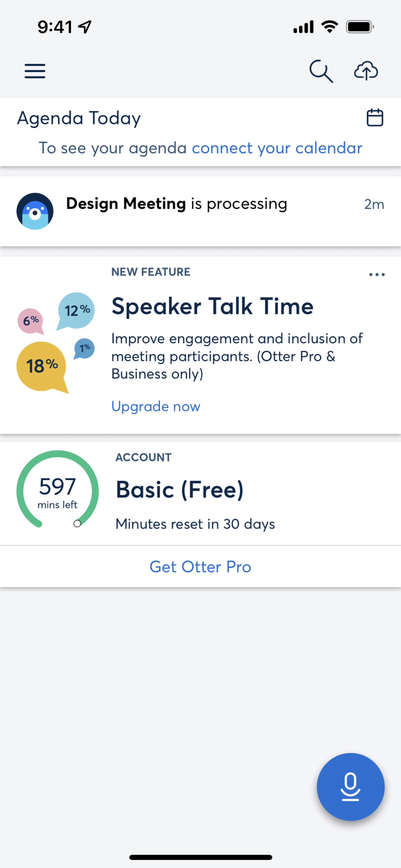Tap the Speaker Talk Time heading
The width and height of the screenshot is (401, 868).
click(212, 306)
